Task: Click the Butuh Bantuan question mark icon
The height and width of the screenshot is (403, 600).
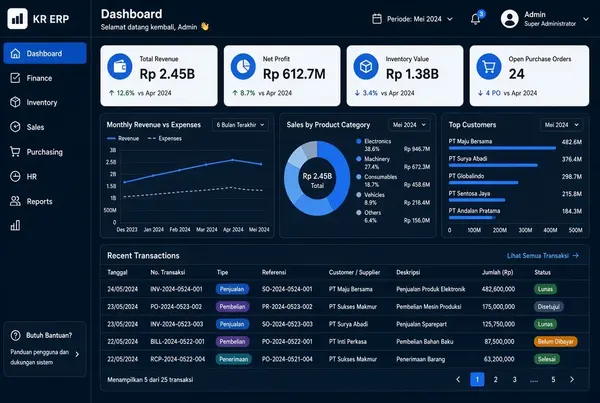Action: (x=15, y=336)
